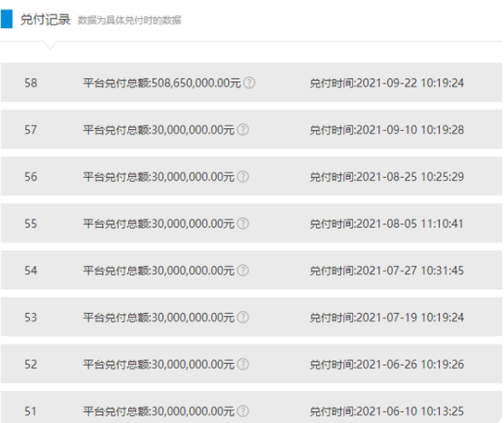Click help icon in row 53
Image resolution: width=504 pixels, height=423 pixels.
(243, 318)
